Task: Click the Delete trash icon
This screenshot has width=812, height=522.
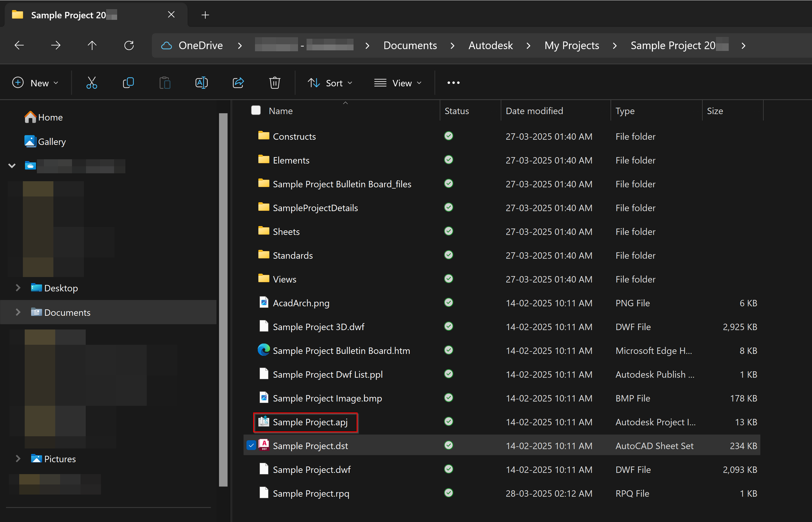Action: (275, 83)
